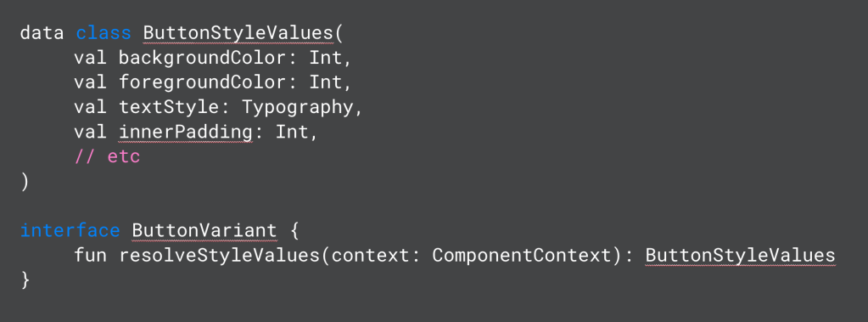Click the Int type after backgroundColor

point(325,58)
